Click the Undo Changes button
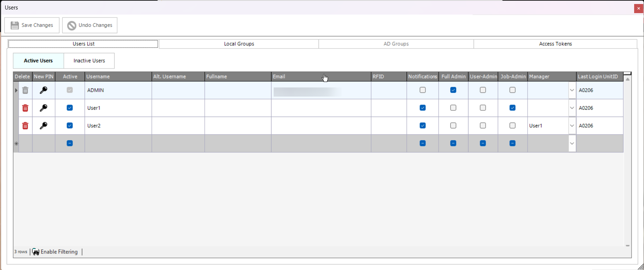Screen dimensions: 644x270 point(90,25)
